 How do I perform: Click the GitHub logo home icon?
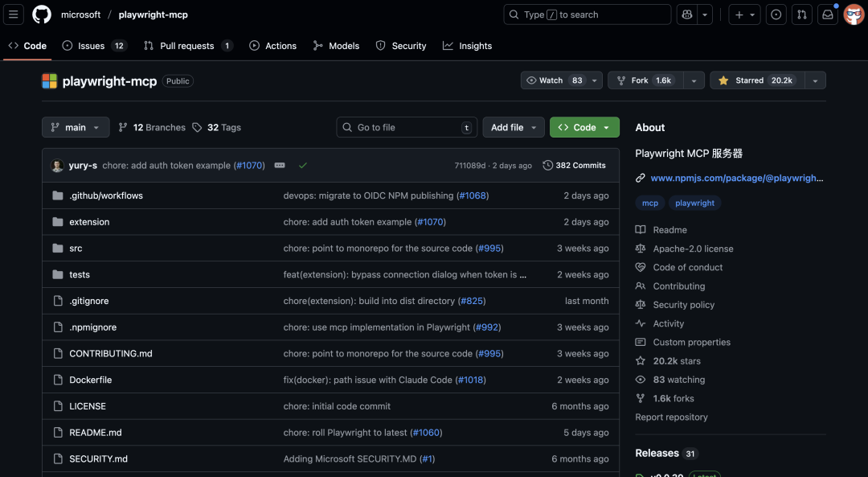[42, 14]
